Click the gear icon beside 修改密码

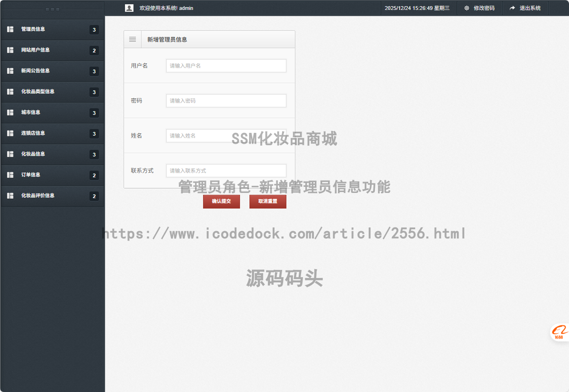tap(466, 8)
